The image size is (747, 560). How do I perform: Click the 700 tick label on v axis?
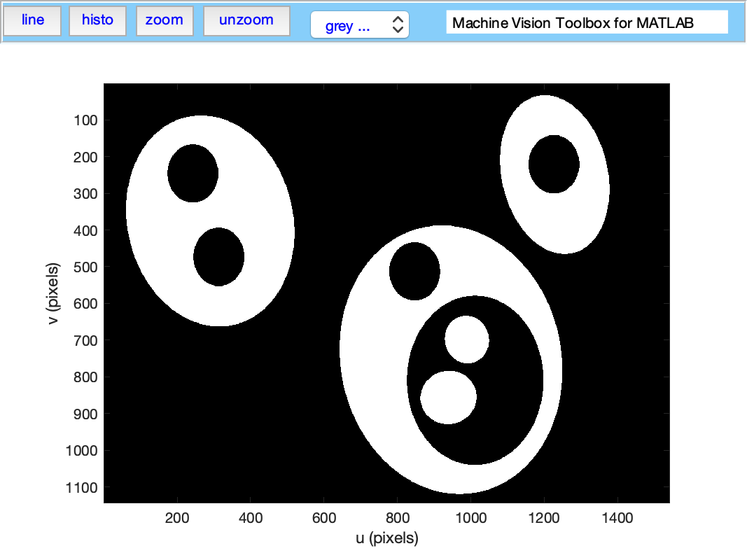tap(85, 341)
